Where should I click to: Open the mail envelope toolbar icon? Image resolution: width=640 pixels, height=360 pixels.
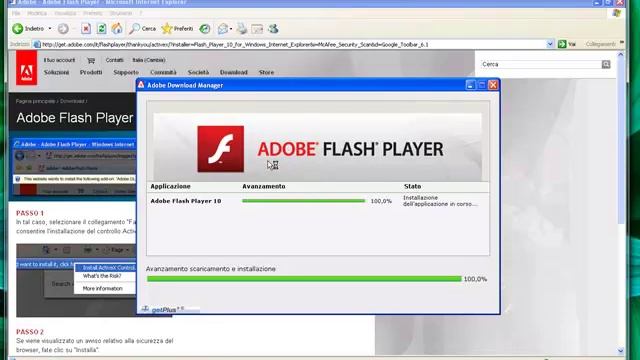(223, 29)
